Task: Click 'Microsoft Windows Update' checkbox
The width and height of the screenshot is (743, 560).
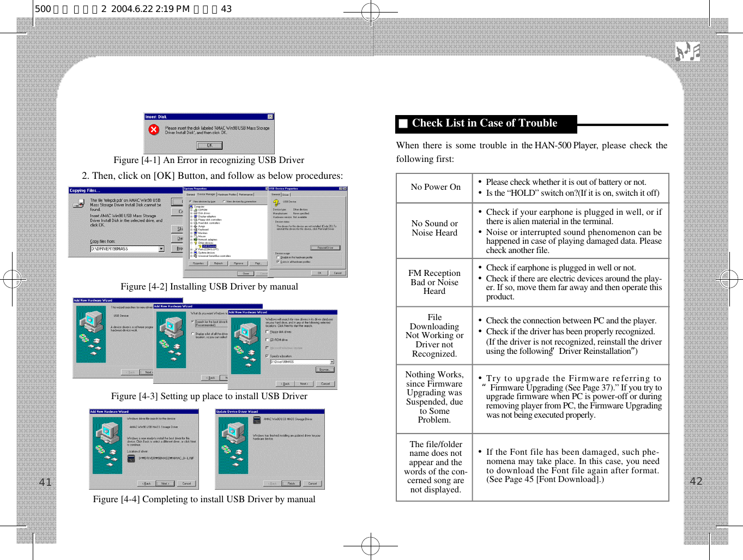Action: click(267, 348)
